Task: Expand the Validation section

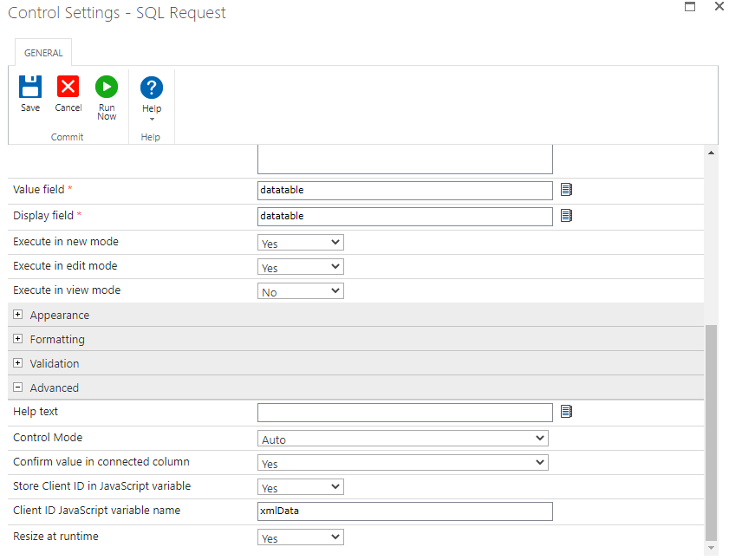Action: click(18, 363)
